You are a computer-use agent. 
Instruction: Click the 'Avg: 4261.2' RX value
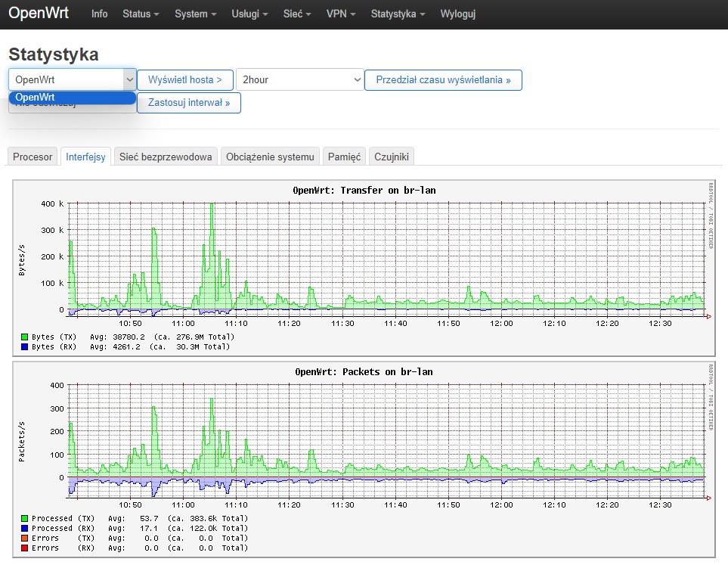[x=115, y=346]
